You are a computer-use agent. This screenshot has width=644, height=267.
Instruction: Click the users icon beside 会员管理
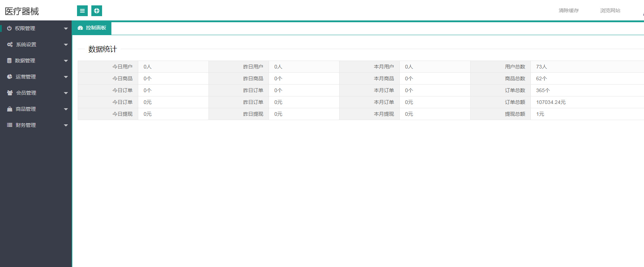10,93
